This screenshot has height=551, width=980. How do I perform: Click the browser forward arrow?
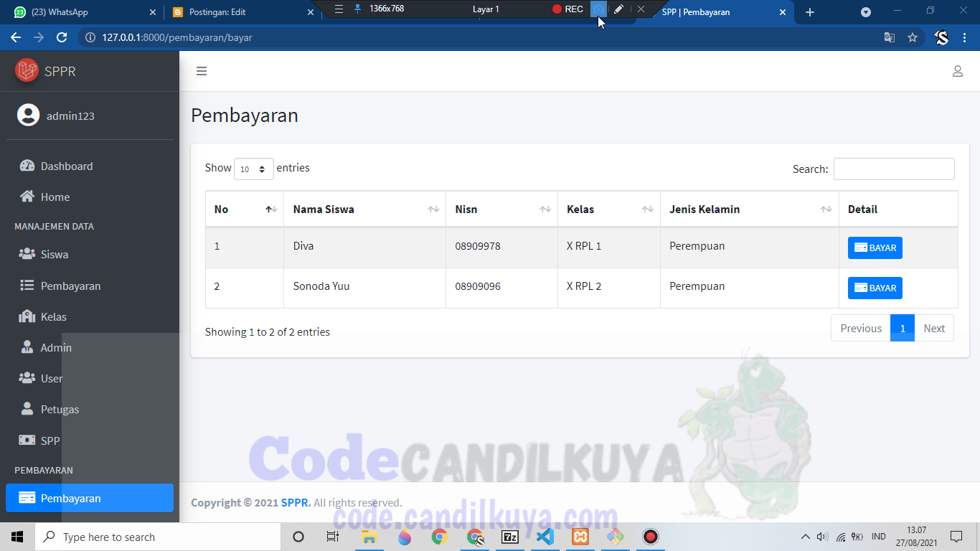[39, 37]
